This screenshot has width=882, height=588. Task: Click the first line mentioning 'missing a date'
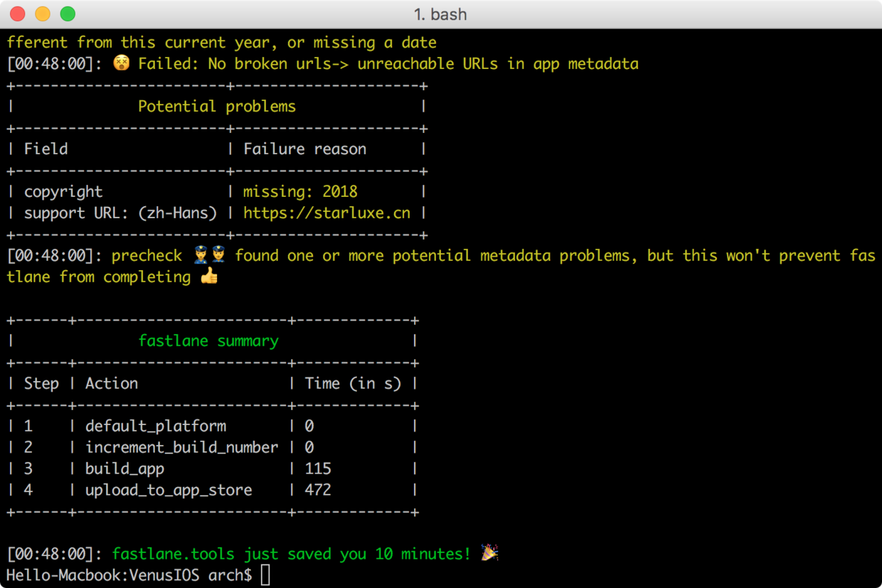tap(221, 42)
